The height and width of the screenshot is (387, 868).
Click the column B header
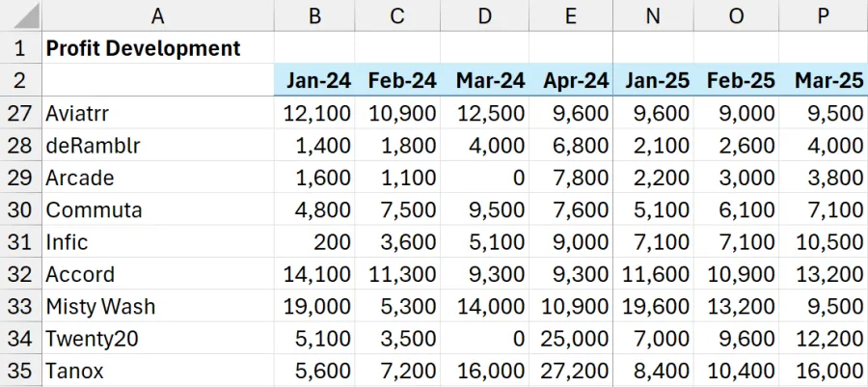tap(314, 14)
